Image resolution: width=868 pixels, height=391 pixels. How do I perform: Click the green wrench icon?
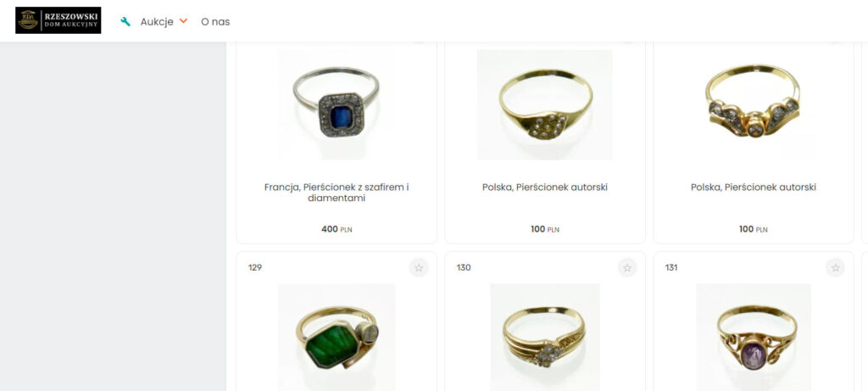point(125,21)
